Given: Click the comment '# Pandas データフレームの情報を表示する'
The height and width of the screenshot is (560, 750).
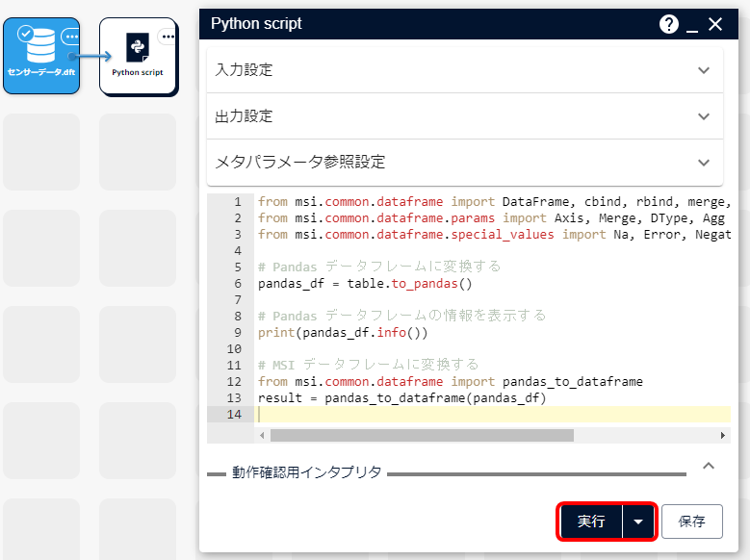Looking at the screenshot, I should pyautogui.click(x=401, y=316).
